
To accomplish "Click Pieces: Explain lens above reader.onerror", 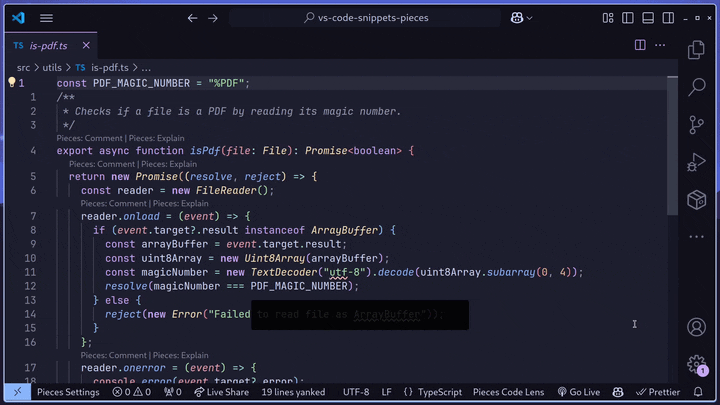I will (180, 355).
